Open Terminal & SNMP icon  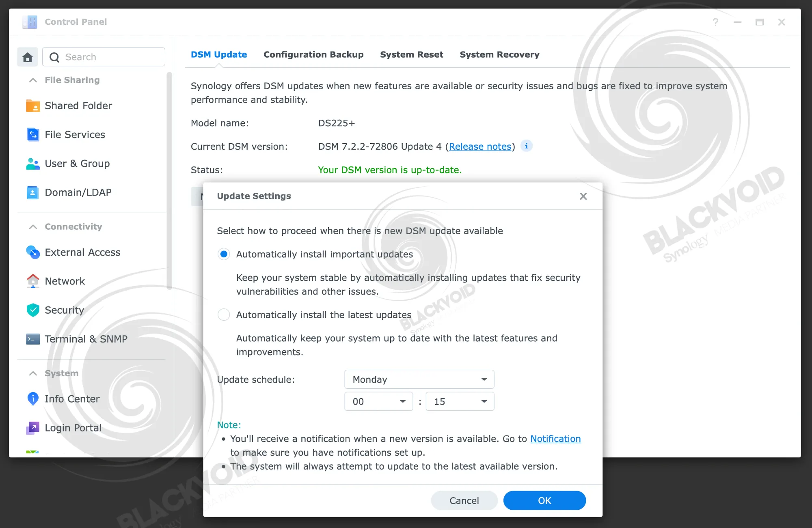[33, 339]
